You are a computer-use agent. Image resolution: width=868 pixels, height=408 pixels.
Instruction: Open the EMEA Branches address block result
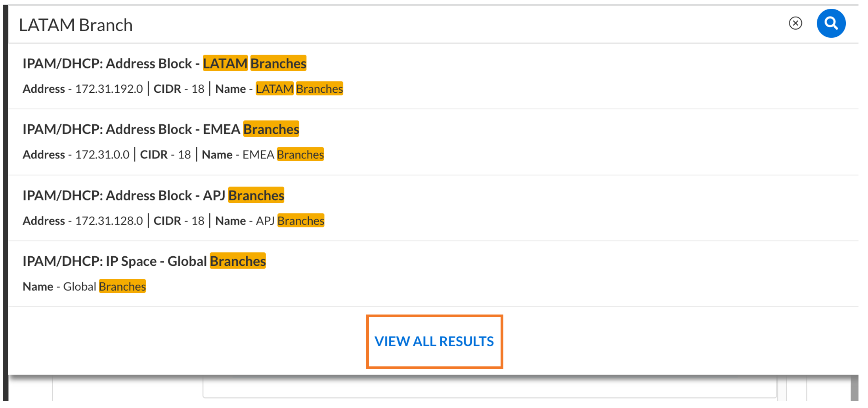pos(433,142)
